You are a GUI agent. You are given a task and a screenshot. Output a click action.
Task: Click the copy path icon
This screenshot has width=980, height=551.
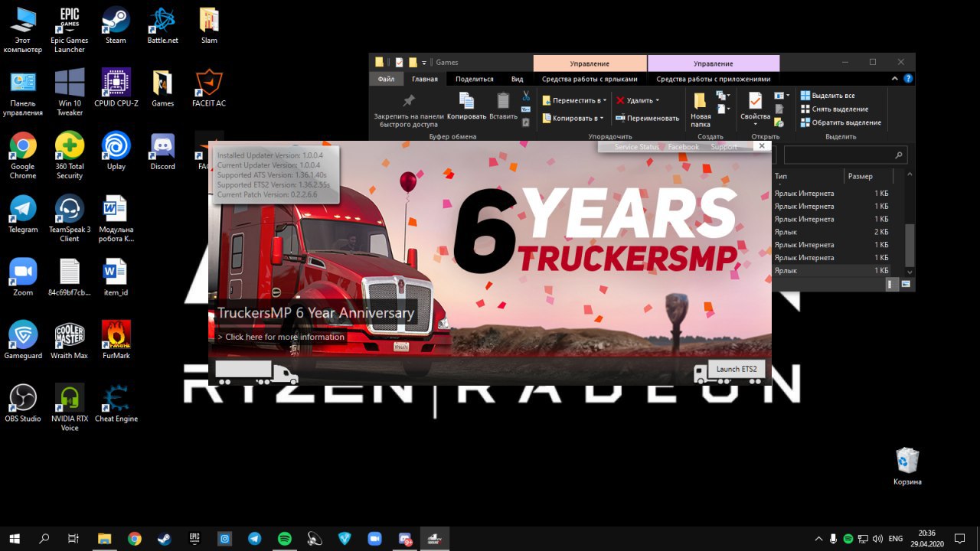526,109
